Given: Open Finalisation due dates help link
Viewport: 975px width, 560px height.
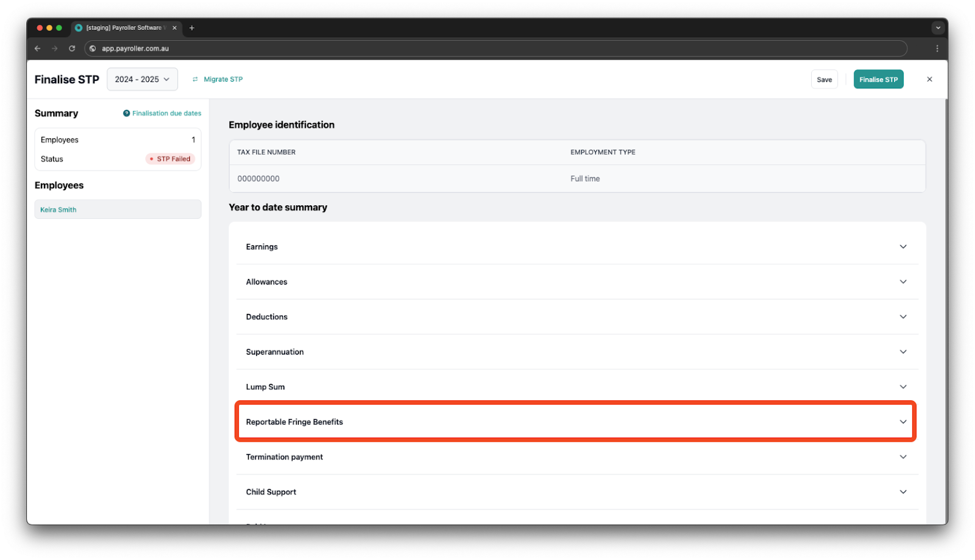Looking at the screenshot, I should [166, 113].
